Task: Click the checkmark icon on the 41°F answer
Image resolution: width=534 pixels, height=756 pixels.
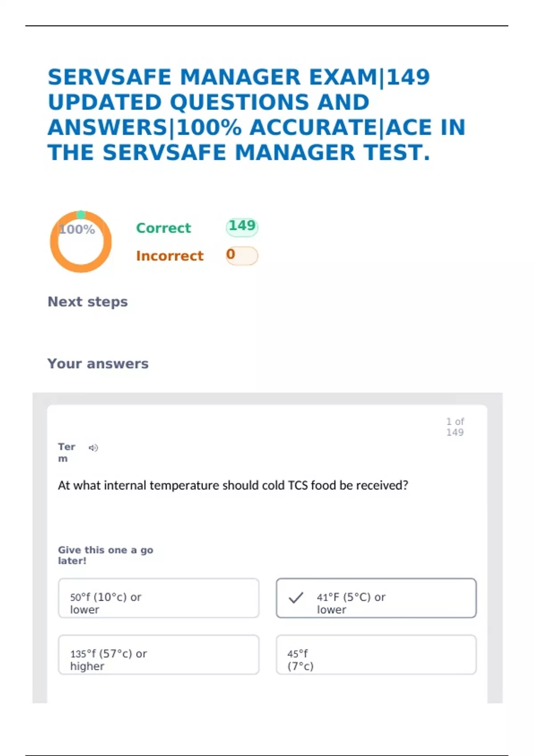Action: [x=296, y=598]
